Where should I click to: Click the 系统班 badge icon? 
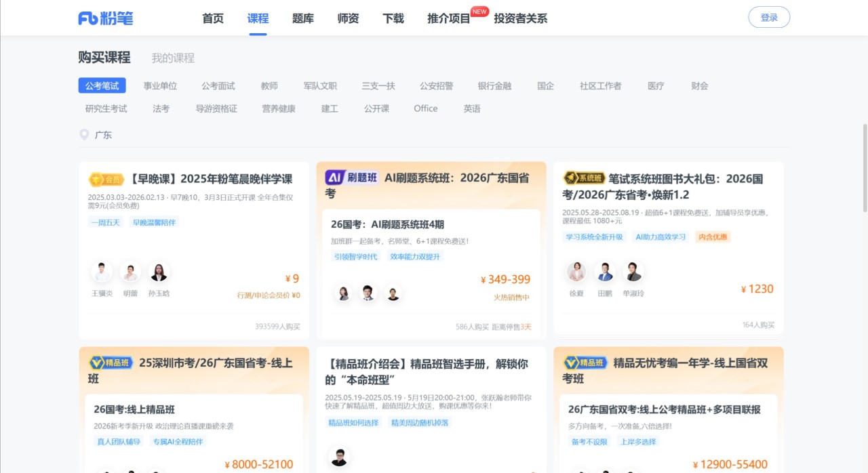584,178
